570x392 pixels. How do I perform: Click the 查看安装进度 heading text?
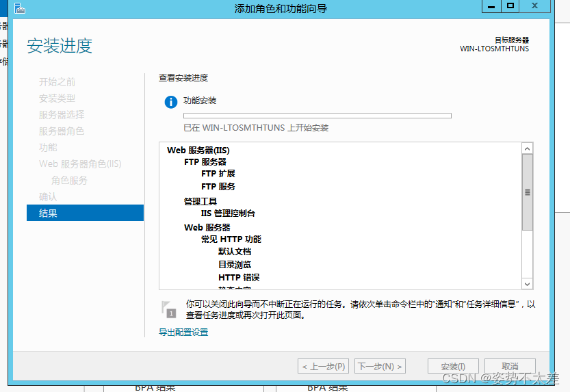click(x=183, y=78)
